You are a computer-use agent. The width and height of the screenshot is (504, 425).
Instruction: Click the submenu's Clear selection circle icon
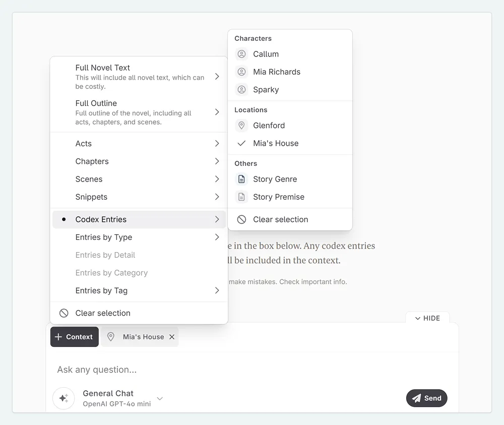pyautogui.click(x=242, y=219)
